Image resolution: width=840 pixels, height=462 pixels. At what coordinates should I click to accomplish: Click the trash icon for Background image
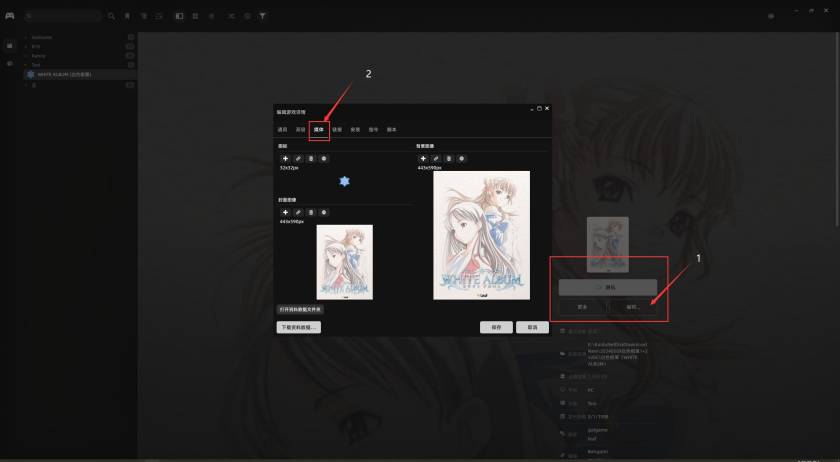(448, 159)
